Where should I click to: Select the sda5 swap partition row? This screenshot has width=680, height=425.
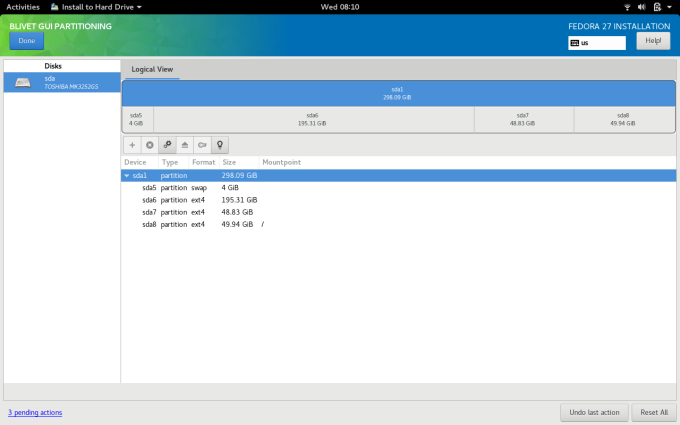pos(399,188)
